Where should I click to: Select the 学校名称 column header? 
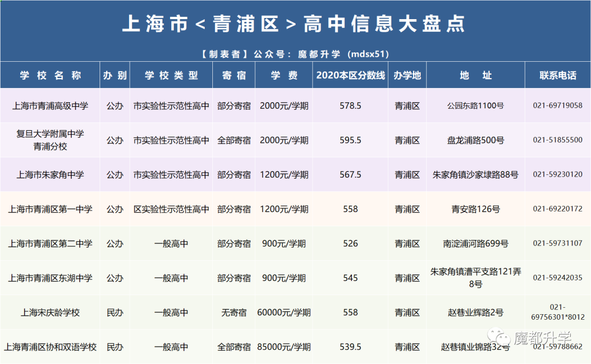click(50, 75)
